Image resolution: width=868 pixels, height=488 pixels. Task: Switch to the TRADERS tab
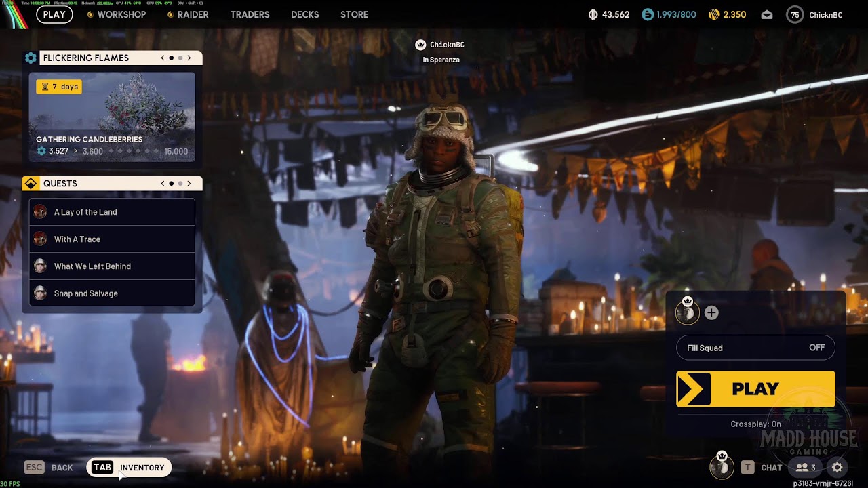pyautogui.click(x=250, y=14)
